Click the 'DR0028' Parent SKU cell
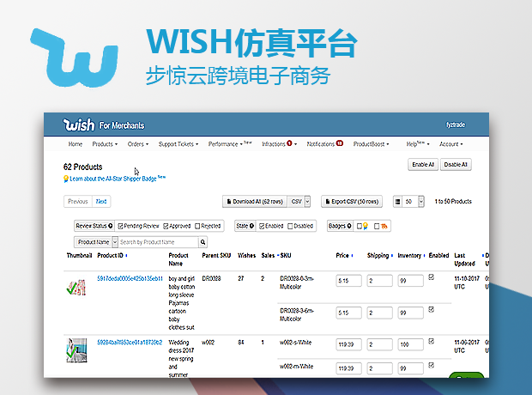This screenshot has height=395, width=532. tap(211, 278)
